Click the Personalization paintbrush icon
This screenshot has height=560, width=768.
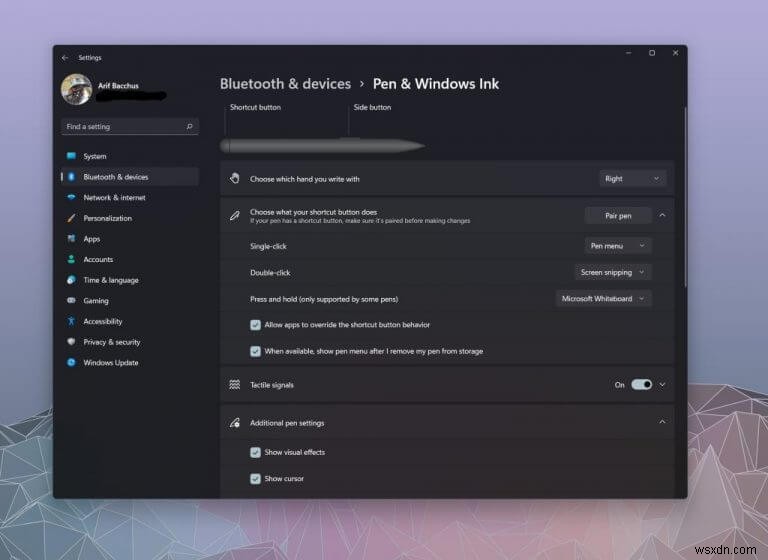click(71, 218)
